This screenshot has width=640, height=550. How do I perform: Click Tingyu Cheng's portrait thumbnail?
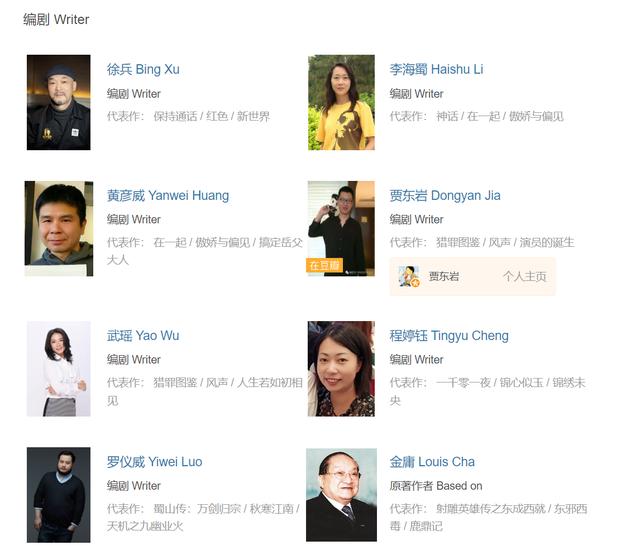tap(341, 369)
